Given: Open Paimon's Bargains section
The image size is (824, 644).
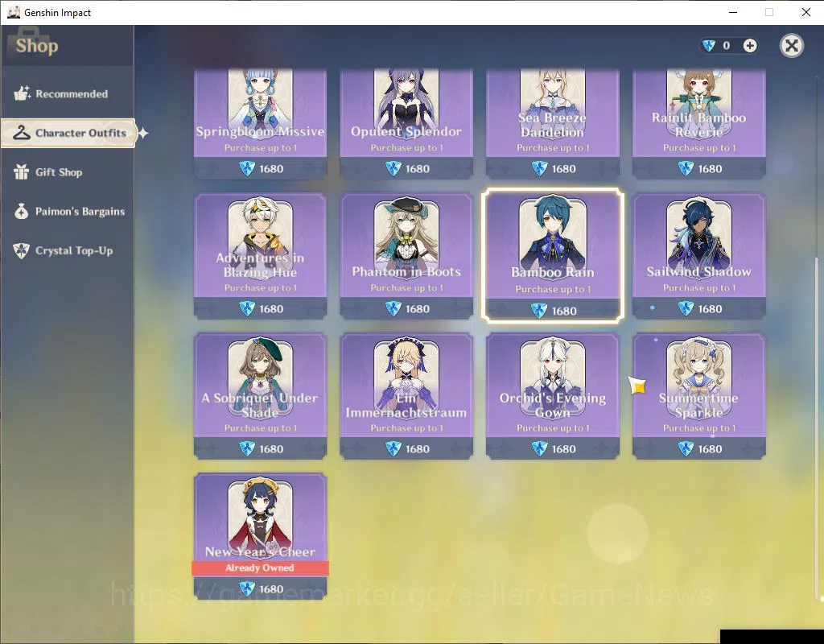Looking at the screenshot, I should pyautogui.click(x=68, y=212).
